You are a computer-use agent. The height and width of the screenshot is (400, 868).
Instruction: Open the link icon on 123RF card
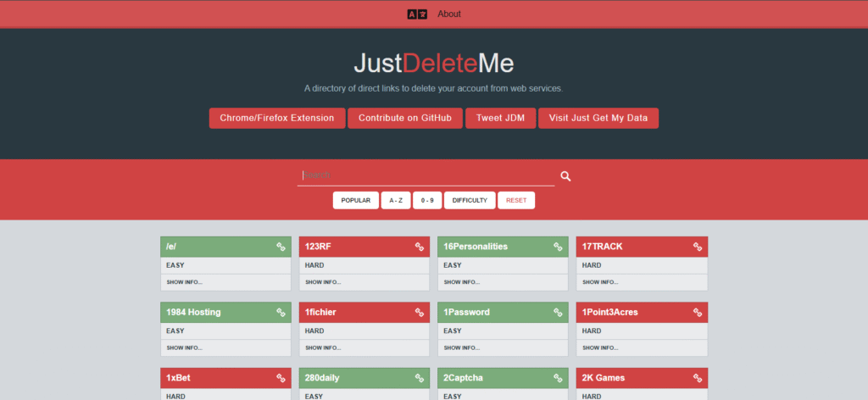[x=420, y=247]
